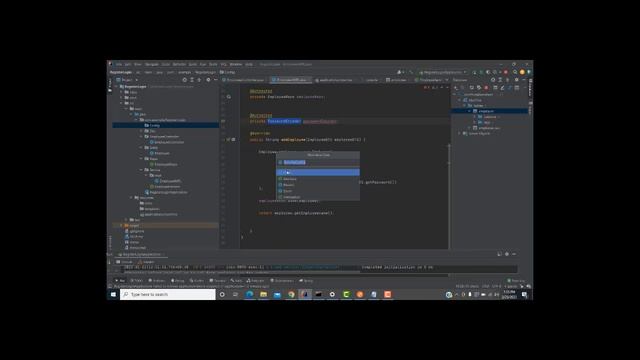
Task: Click the Type here to search box
Action: pyautogui.click(x=168, y=294)
